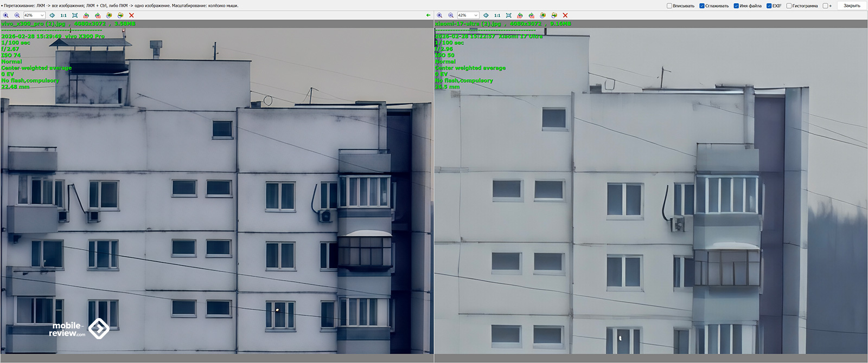The height and width of the screenshot is (363, 868).
Task: Remove left image with red X
Action: (x=131, y=15)
